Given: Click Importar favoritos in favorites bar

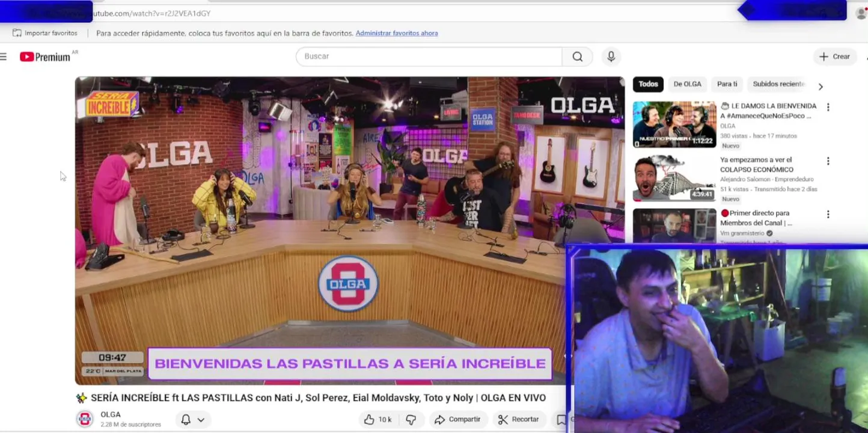Looking at the screenshot, I should point(45,33).
